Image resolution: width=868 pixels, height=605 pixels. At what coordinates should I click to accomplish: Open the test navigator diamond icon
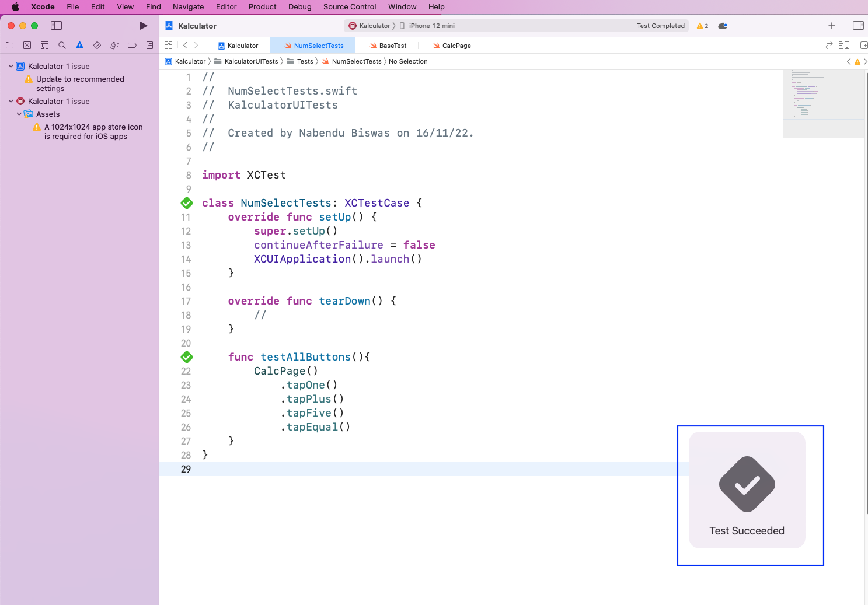tap(97, 46)
